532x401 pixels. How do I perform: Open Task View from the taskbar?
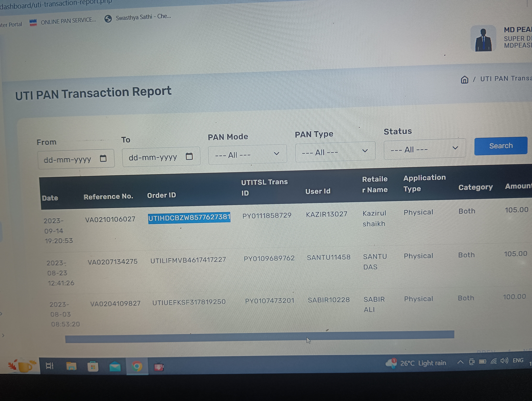tap(50, 366)
